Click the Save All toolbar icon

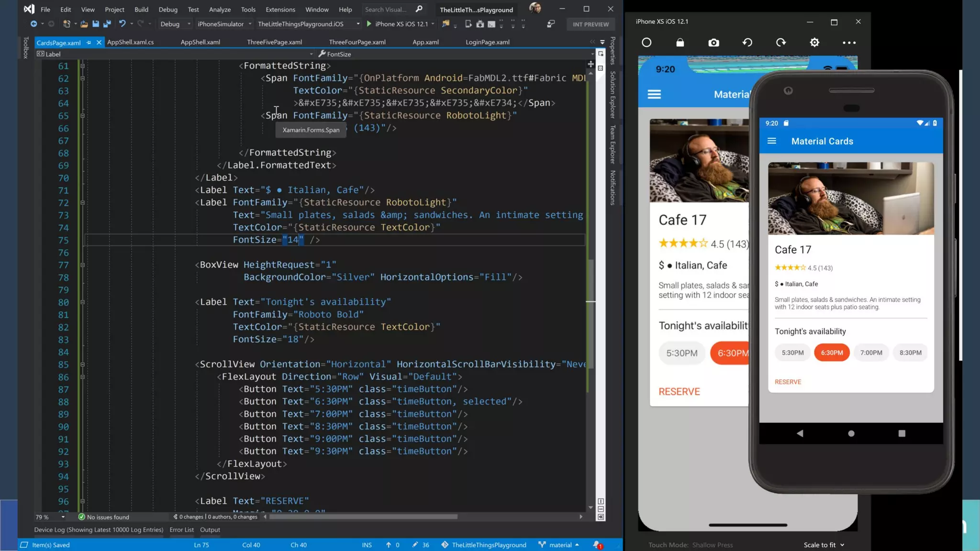pos(107,24)
